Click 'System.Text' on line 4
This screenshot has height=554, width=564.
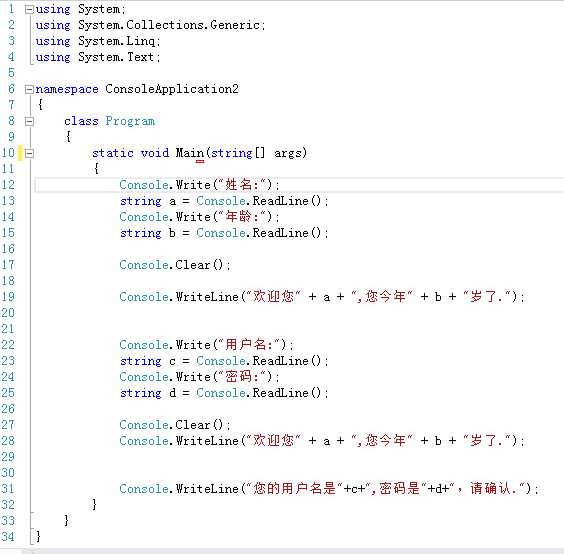116,57
